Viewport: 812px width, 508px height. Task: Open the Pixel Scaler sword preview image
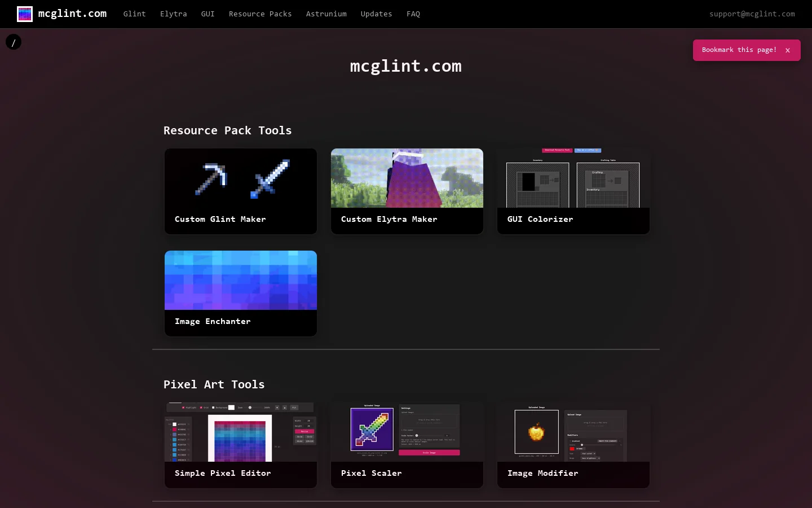point(407,432)
